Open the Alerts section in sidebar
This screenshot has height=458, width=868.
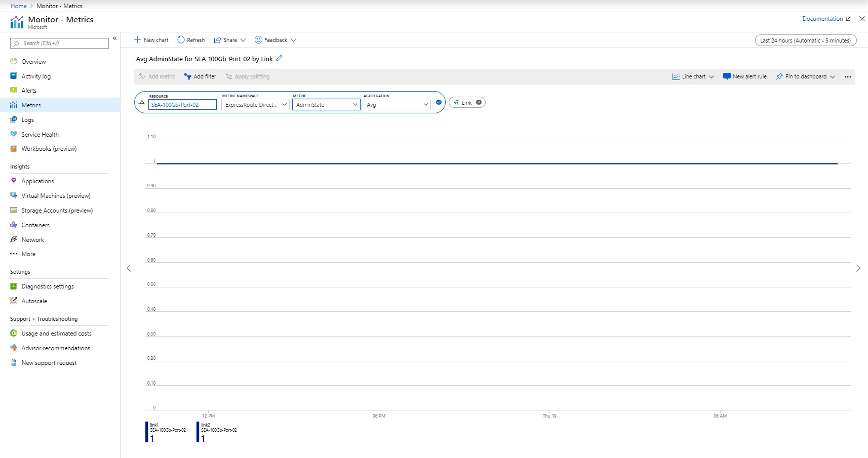[x=29, y=90]
